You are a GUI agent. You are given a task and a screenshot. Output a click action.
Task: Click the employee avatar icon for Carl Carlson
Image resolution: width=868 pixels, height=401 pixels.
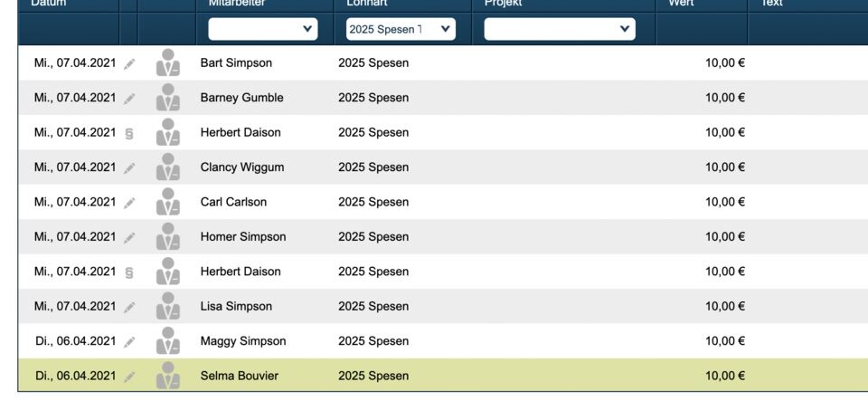point(168,202)
